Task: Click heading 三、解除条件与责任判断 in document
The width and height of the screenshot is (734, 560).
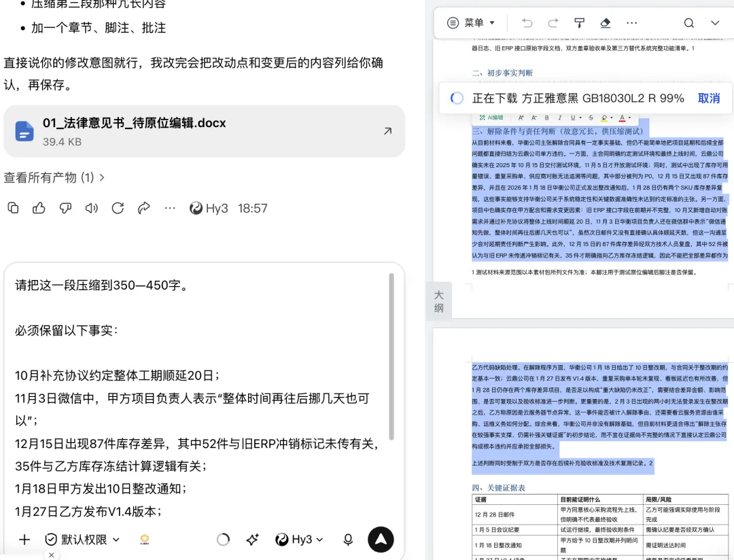Action: pos(558,131)
